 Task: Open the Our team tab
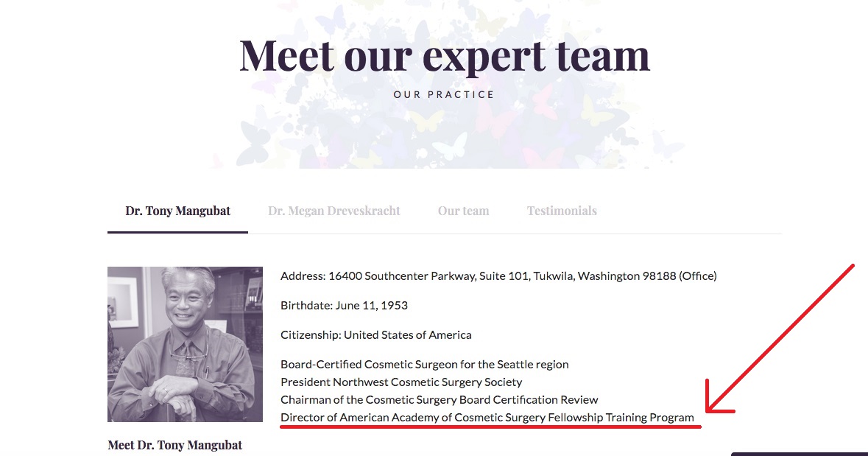pos(463,211)
